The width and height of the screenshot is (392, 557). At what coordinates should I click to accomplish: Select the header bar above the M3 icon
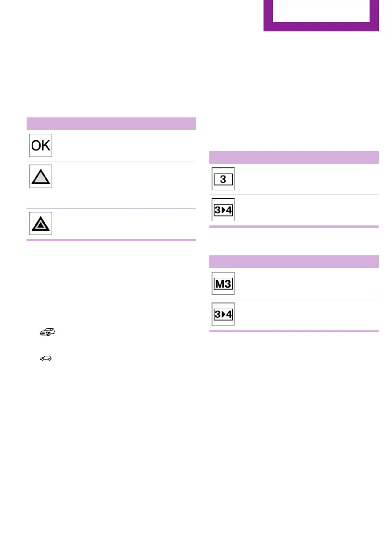point(293,261)
